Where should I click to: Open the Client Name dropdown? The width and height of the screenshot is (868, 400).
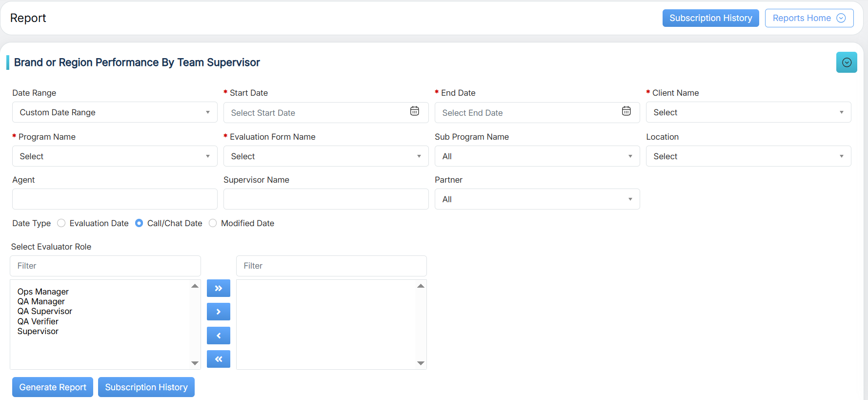(x=748, y=112)
